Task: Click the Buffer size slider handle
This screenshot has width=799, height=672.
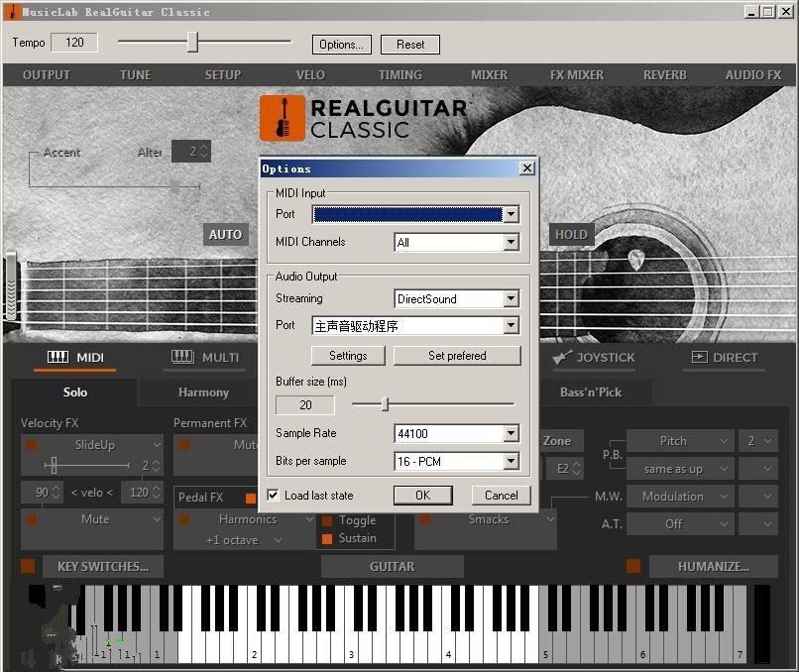Action: pyautogui.click(x=386, y=404)
